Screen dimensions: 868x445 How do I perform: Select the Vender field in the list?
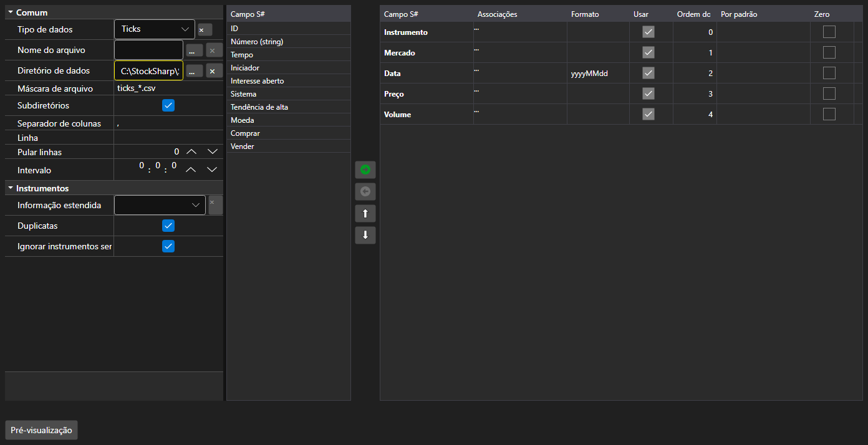[289, 146]
